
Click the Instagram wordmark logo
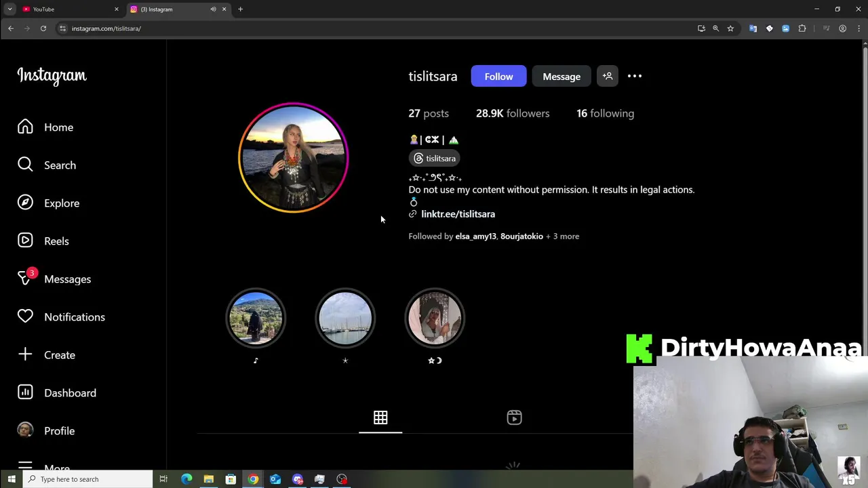click(52, 76)
